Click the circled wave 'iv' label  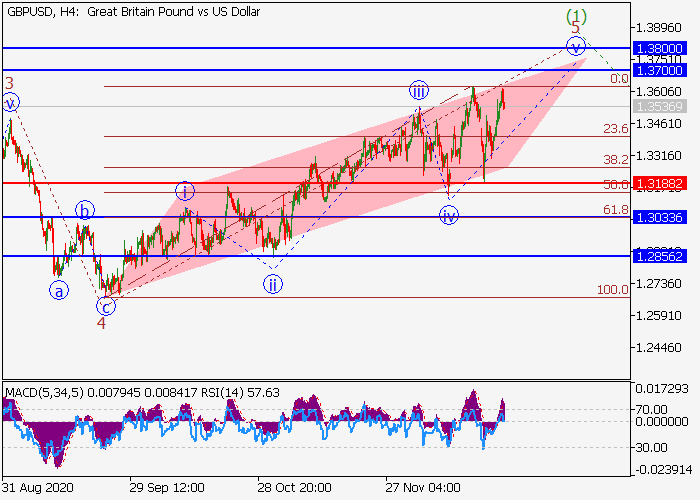click(449, 215)
